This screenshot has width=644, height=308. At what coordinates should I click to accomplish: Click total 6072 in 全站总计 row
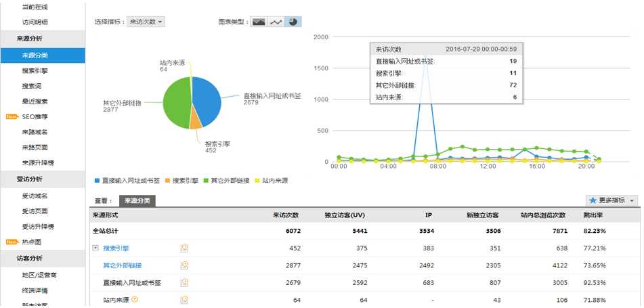[x=293, y=232]
